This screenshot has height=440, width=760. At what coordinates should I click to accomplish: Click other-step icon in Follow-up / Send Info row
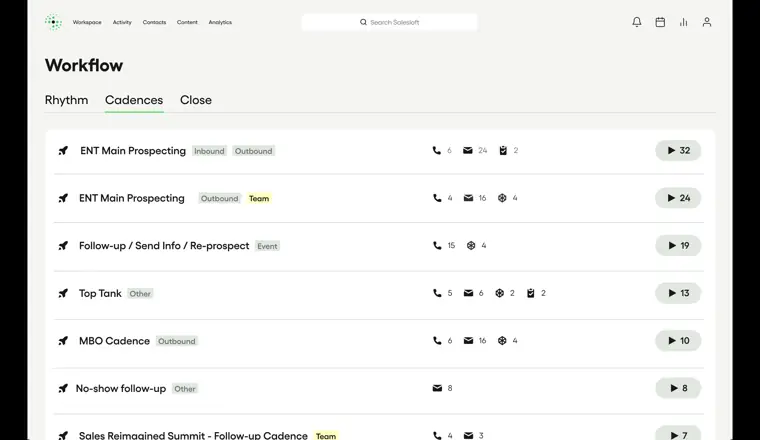(471, 246)
